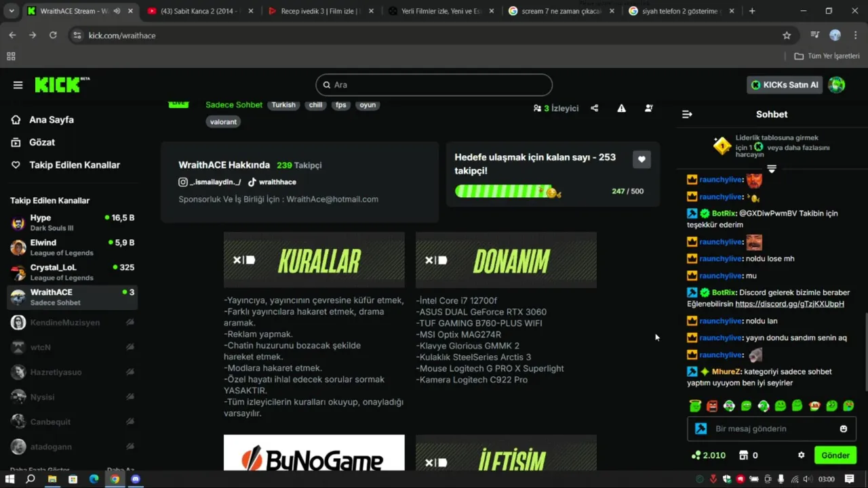Open the Kick hamburger sidebar menu
868x488 pixels.
(x=18, y=85)
